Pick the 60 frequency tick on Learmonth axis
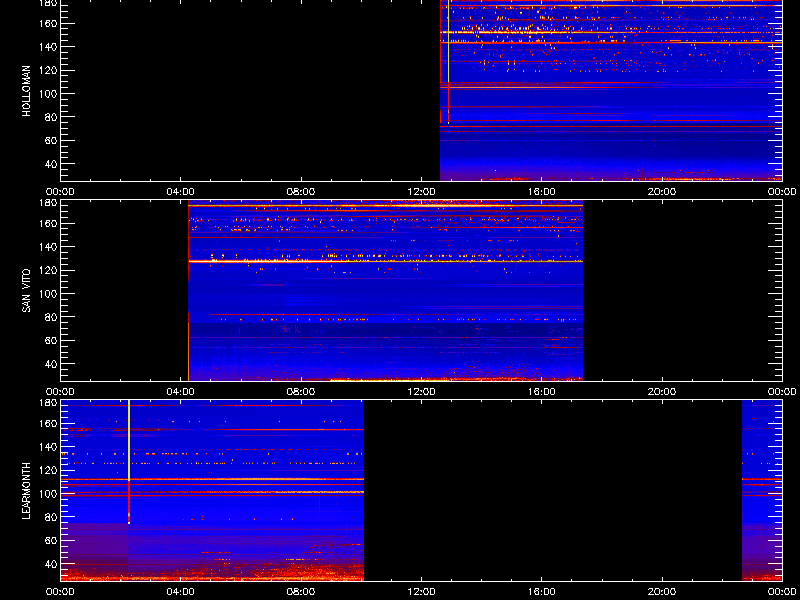This screenshot has height=600, width=800. [52, 540]
